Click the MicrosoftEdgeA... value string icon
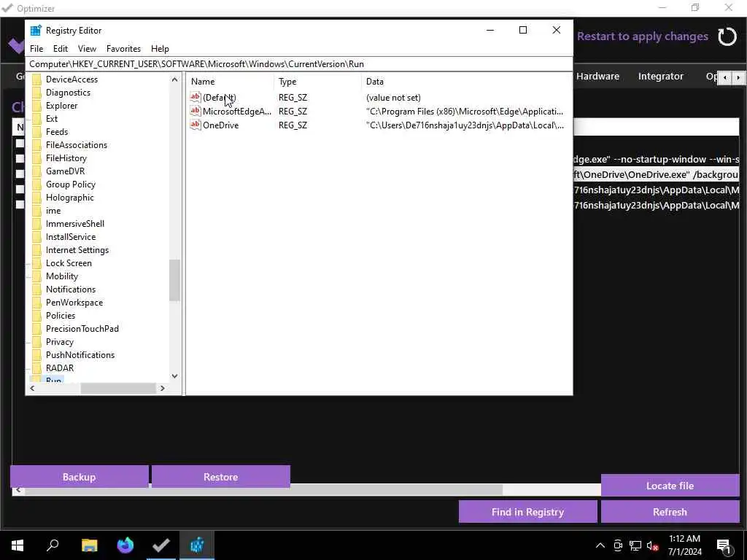The width and height of the screenshot is (747, 560). click(196, 111)
